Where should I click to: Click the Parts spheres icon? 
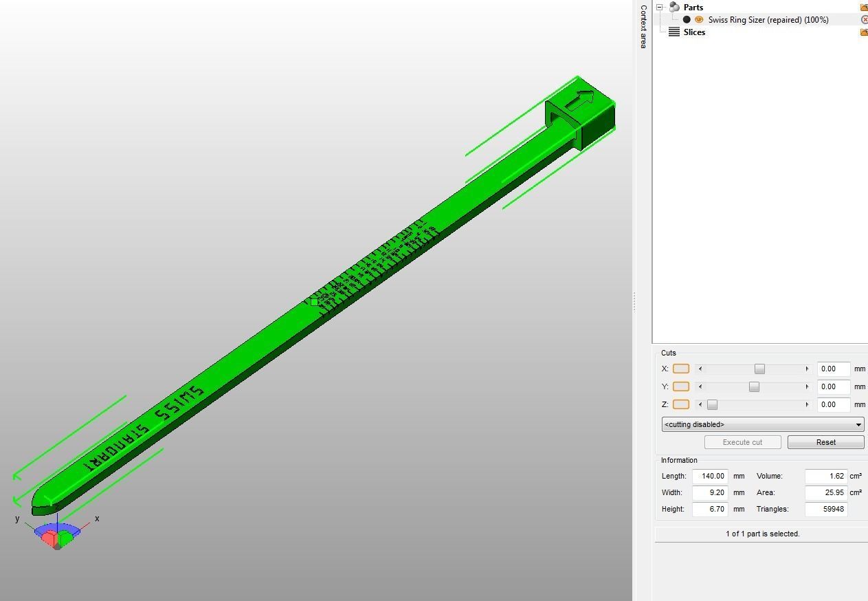click(674, 7)
